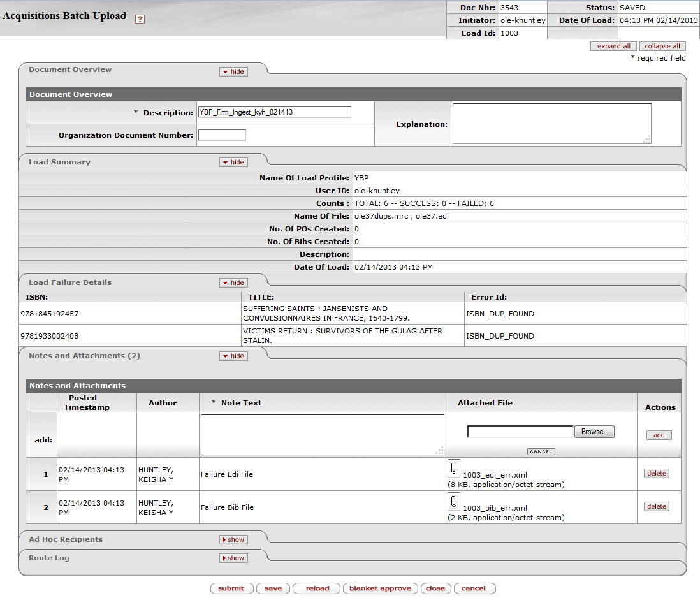Collapse the Notes and Attachments section

233,356
